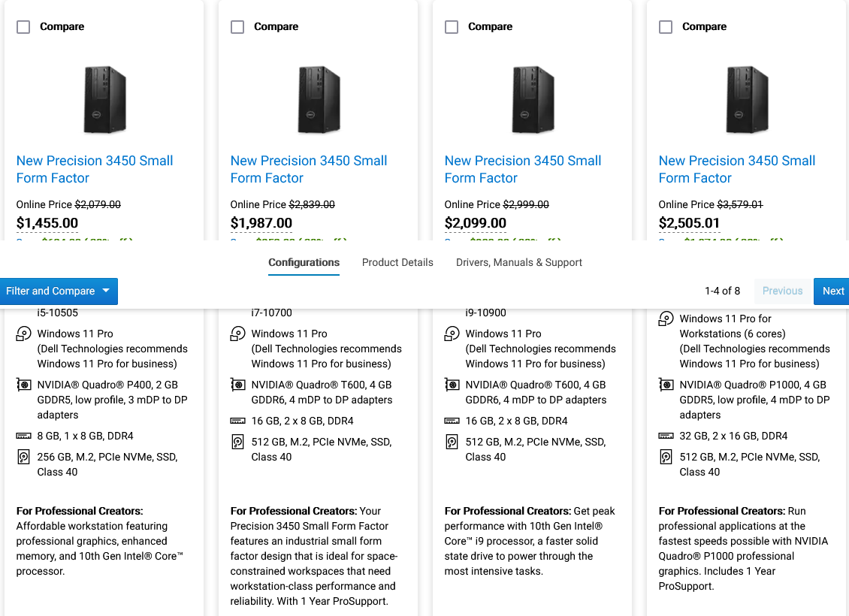This screenshot has width=849, height=616.
Task: Click the i7-10700 processor text
Action: coord(271,313)
